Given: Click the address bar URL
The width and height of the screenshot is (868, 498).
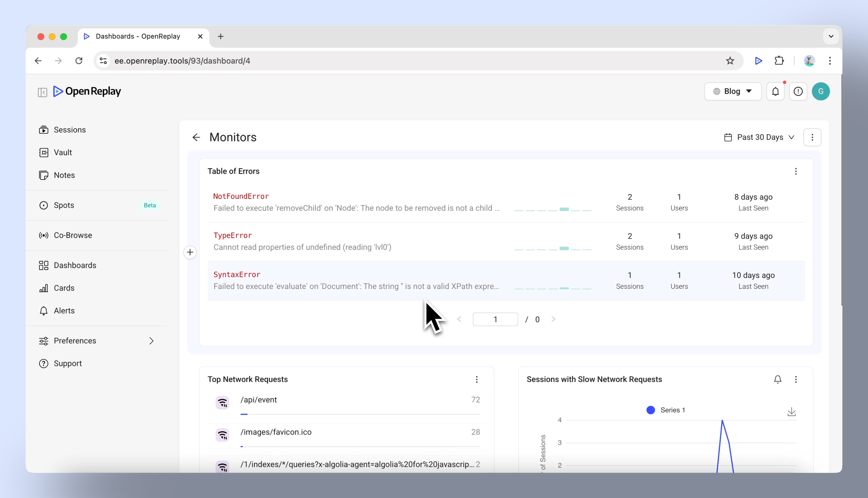Looking at the screenshot, I should click(x=182, y=61).
